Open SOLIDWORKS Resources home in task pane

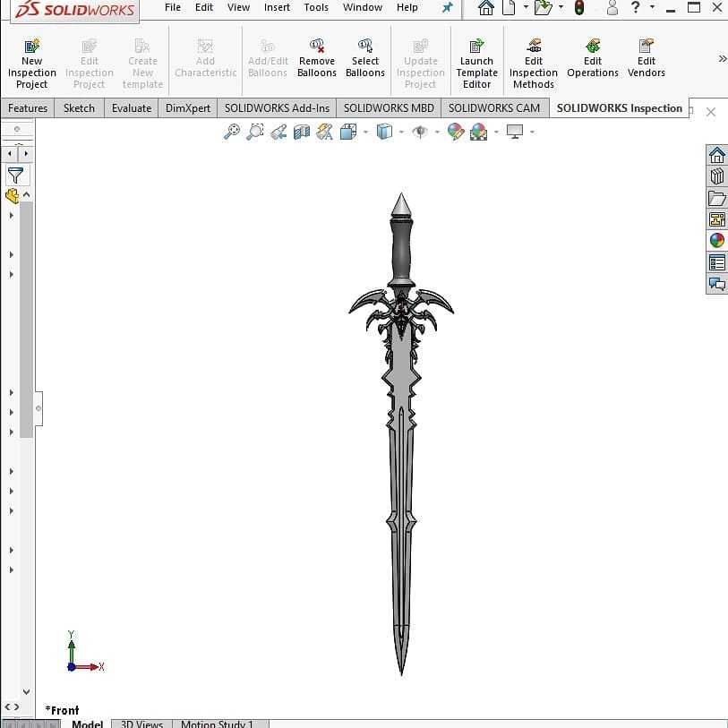click(x=717, y=155)
